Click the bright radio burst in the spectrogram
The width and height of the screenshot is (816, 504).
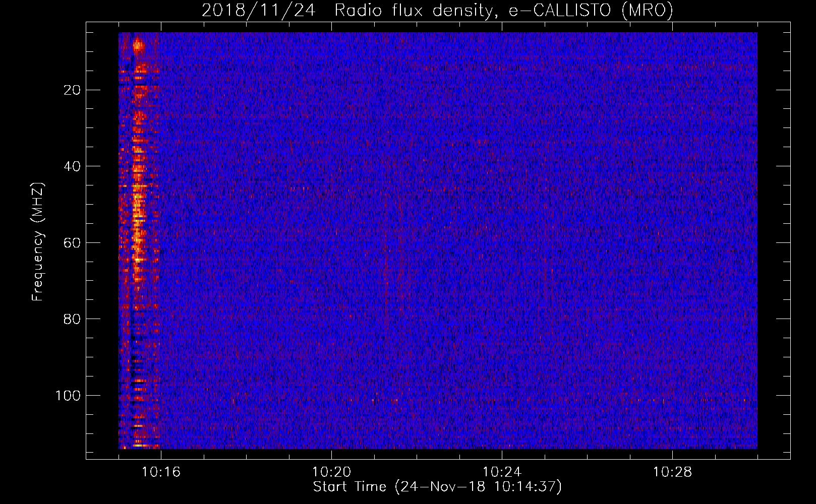(139, 241)
